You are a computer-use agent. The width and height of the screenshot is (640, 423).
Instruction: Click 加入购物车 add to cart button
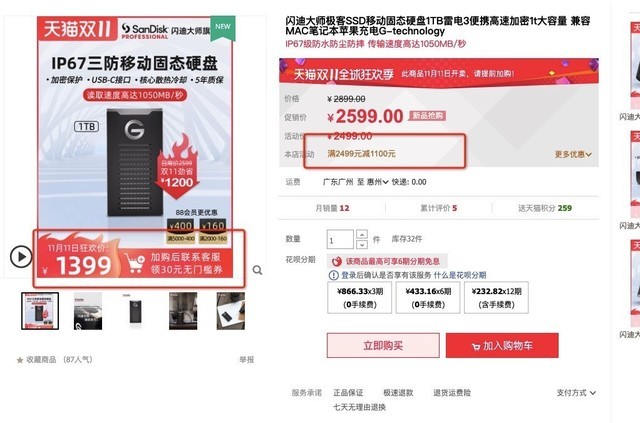click(502, 345)
